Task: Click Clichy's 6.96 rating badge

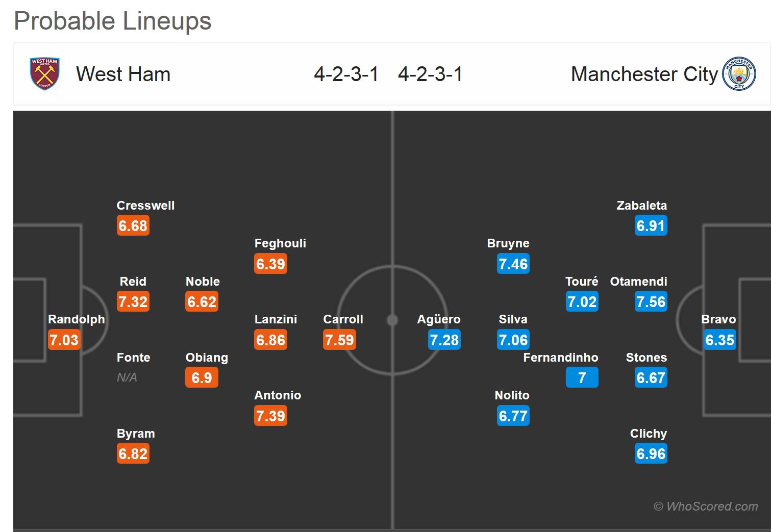Action: [x=651, y=453]
